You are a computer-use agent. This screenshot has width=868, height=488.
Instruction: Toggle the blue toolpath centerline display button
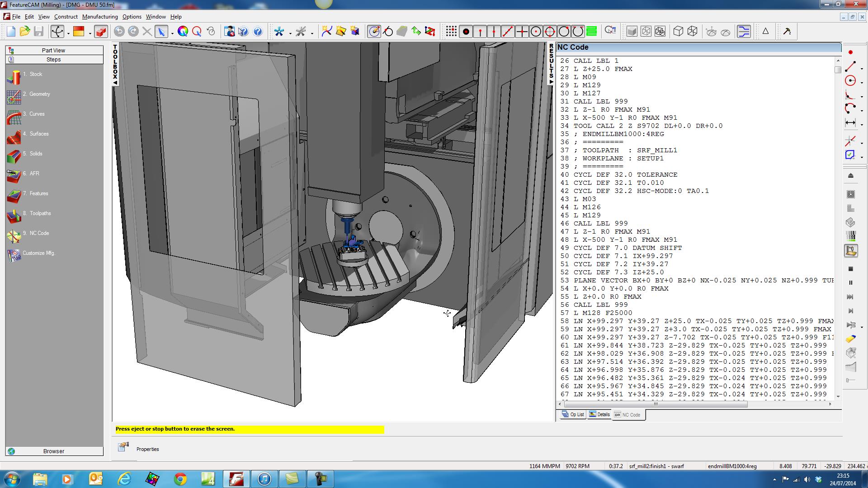coord(744,31)
